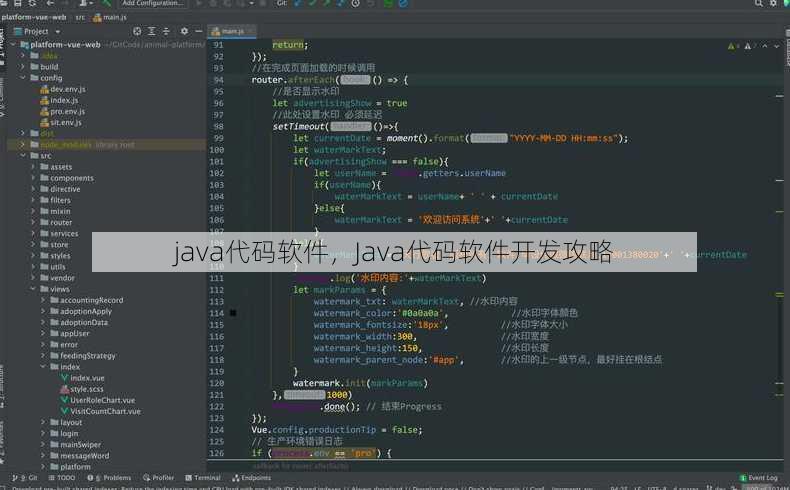Open the Event Log
Image resolution: width=790 pixels, height=490 pixels.
tap(759, 477)
